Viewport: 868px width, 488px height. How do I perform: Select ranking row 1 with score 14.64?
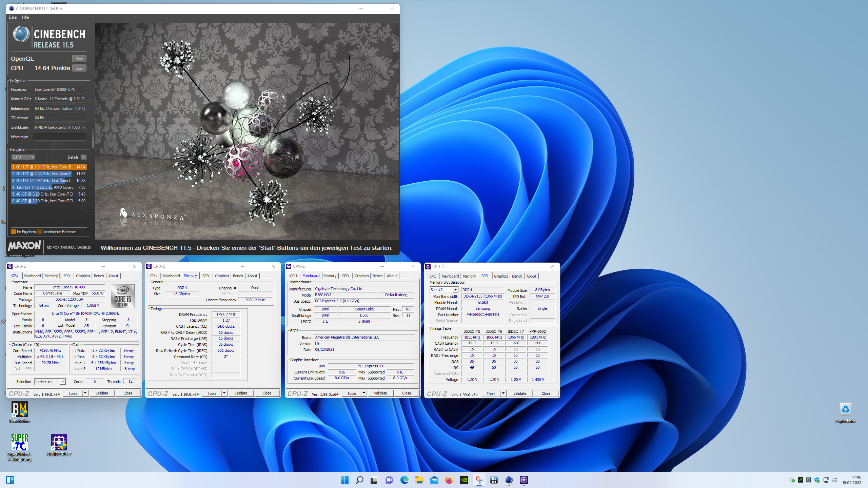point(49,167)
